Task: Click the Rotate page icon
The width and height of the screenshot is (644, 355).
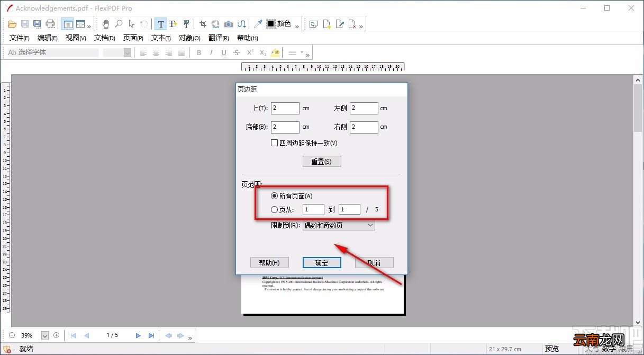Action: click(x=314, y=24)
